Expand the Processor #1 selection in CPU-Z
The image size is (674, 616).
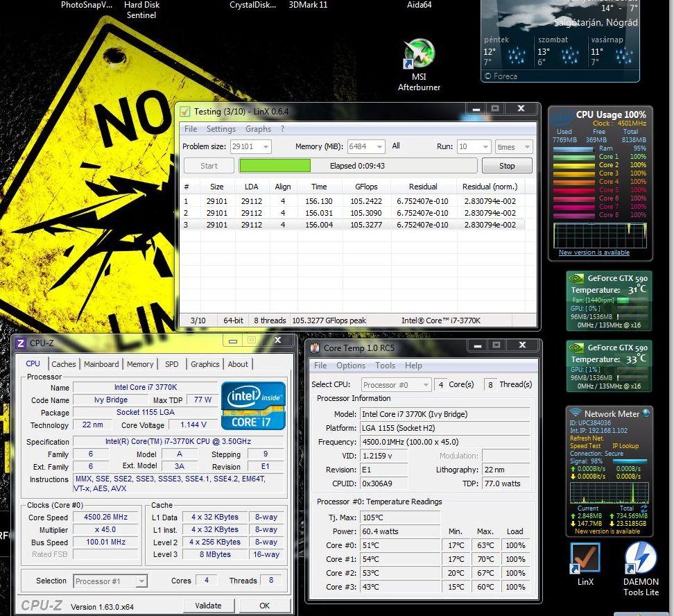pos(141,581)
